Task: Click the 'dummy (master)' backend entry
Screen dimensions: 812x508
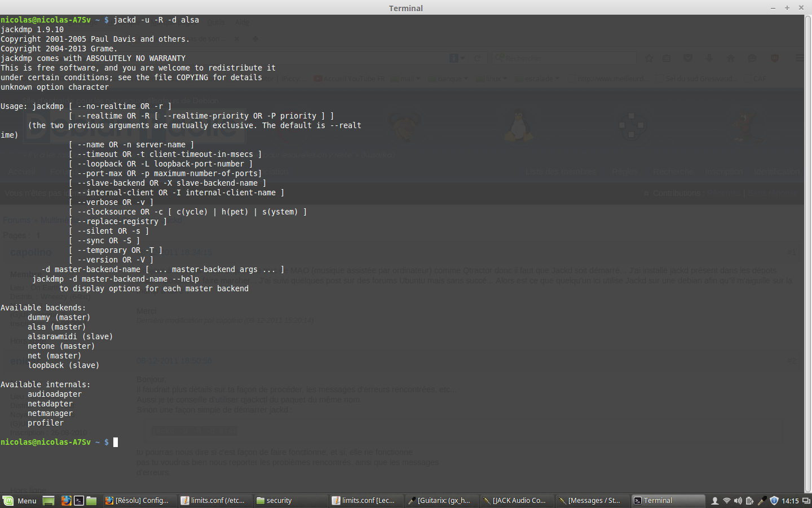Action: tap(59, 317)
